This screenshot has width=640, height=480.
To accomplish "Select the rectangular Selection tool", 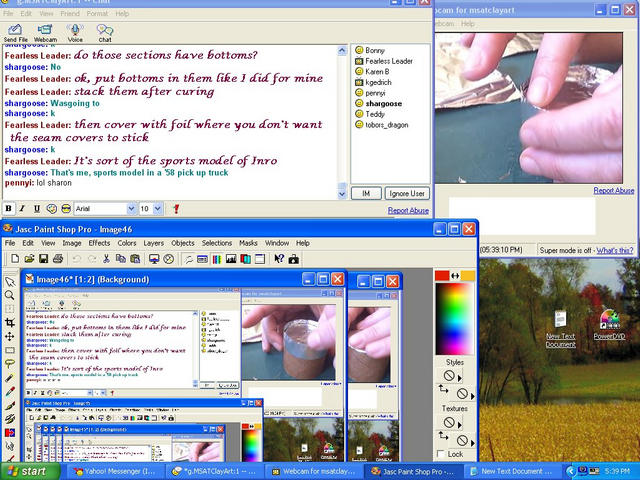I will tap(9, 350).
